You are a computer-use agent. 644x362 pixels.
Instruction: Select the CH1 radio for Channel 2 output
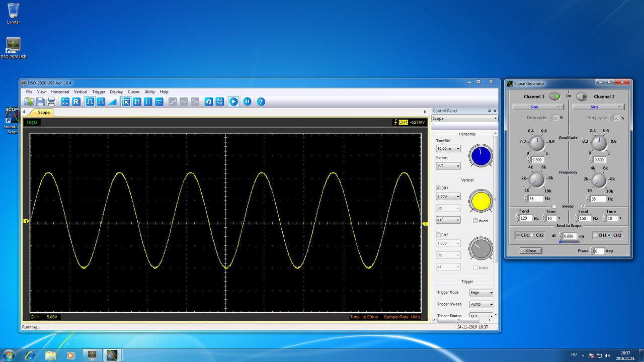coord(595,235)
